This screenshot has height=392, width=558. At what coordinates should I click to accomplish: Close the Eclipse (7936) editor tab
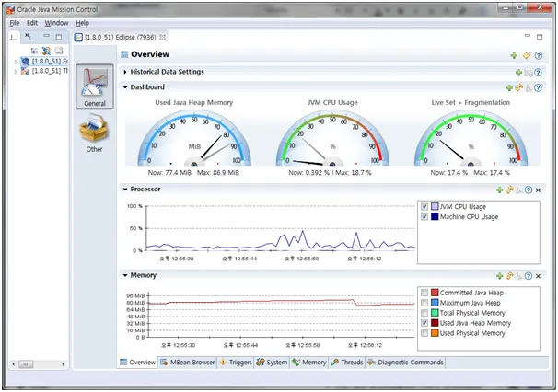point(163,38)
